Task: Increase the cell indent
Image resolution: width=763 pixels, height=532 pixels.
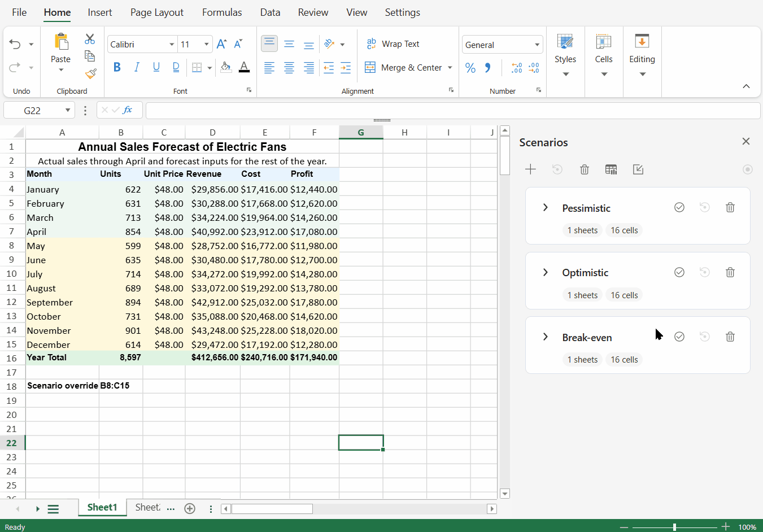Action: point(346,68)
